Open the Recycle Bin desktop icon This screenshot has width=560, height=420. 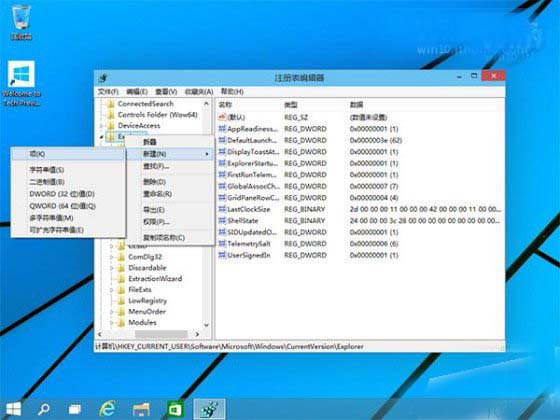click(x=21, y=22)
